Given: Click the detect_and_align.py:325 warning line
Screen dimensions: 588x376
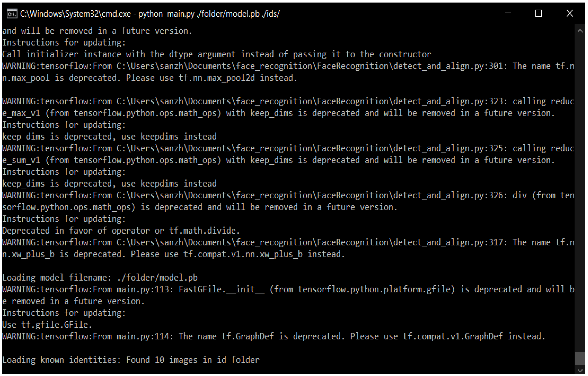Looking at the screenshot, I should [x=288, y=148].
